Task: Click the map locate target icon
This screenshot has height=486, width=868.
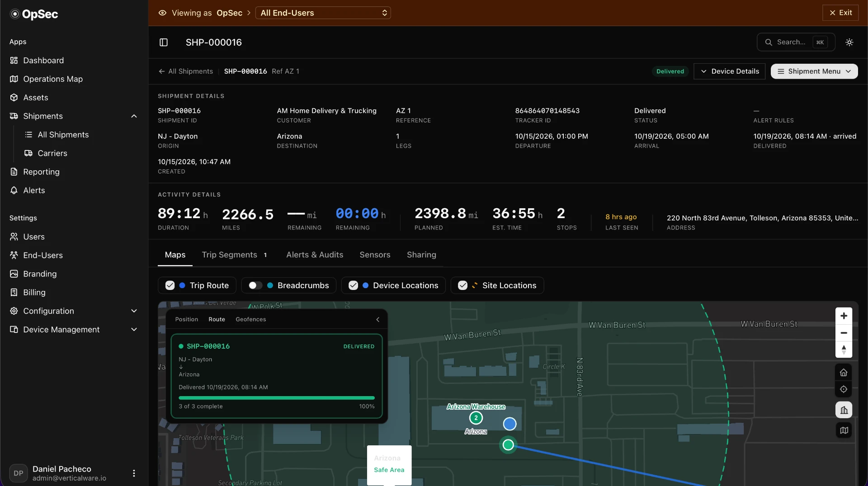Action: (x=844, y=389)
